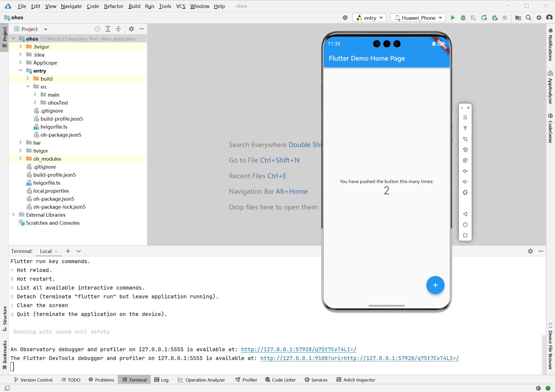
Task: Expand the har folder in Project tree
Action: point(21,142)
